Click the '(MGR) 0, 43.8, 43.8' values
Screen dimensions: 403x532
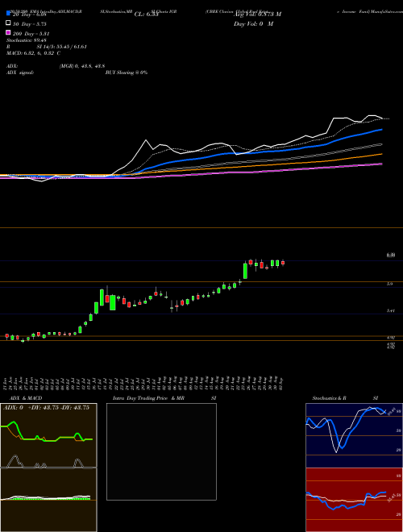[82, 66]
